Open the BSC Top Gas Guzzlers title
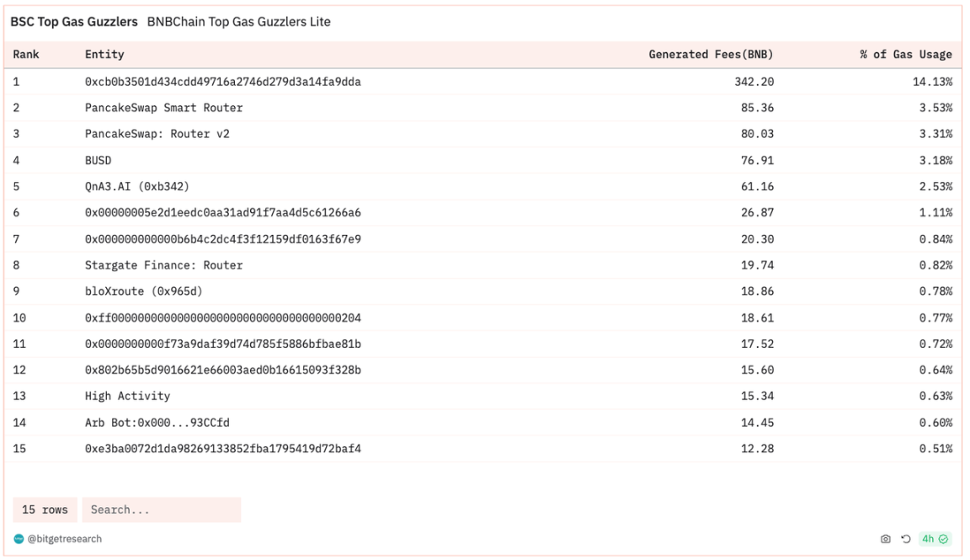Screen dimensions: 970x560 coord(74,22)
